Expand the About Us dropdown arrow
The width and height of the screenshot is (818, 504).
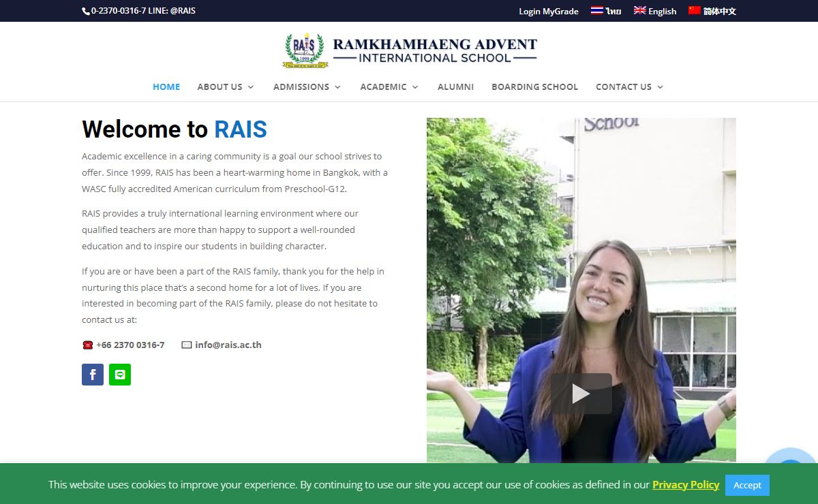251,87
